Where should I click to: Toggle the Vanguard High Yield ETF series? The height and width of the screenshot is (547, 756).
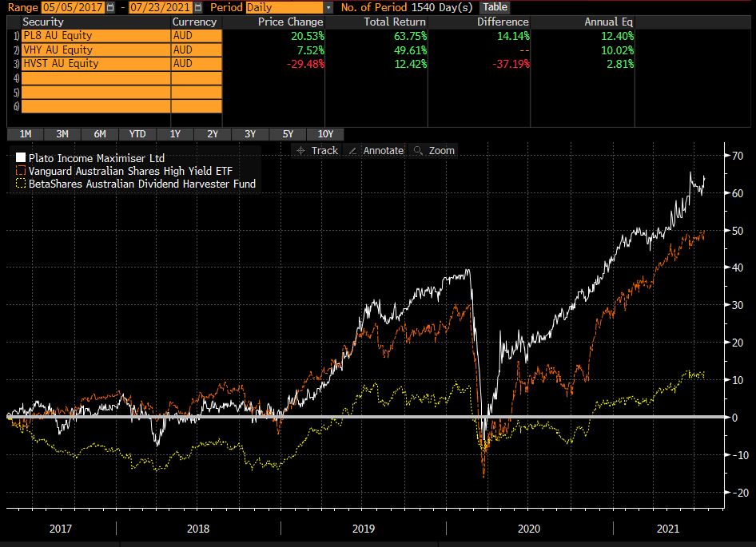22,171
